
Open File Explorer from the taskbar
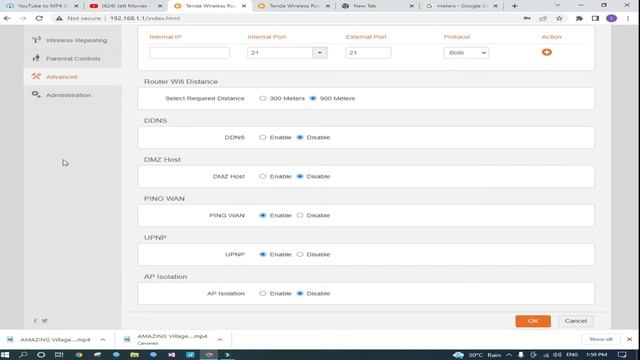pyautogui.click(x=134, y=355)
